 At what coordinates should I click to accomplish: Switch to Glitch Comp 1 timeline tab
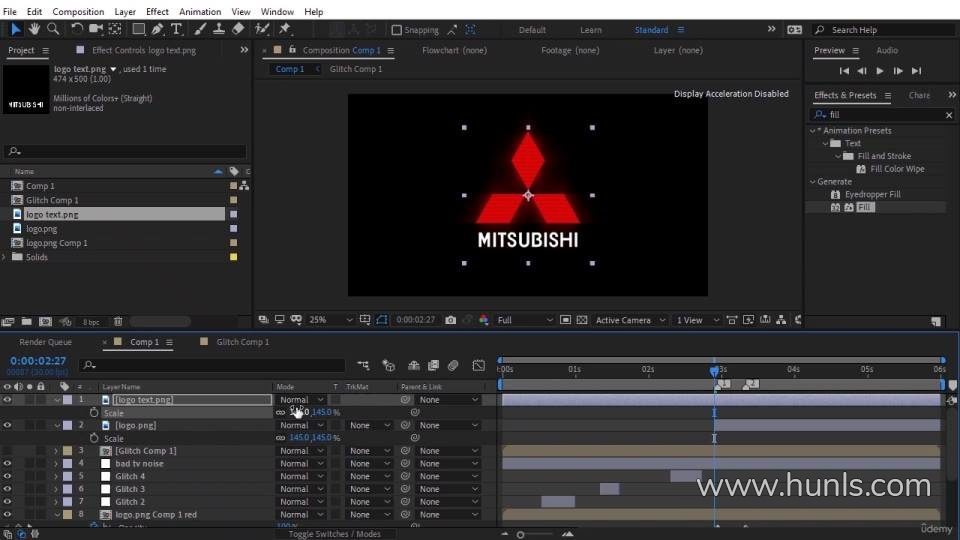[242, 342]
